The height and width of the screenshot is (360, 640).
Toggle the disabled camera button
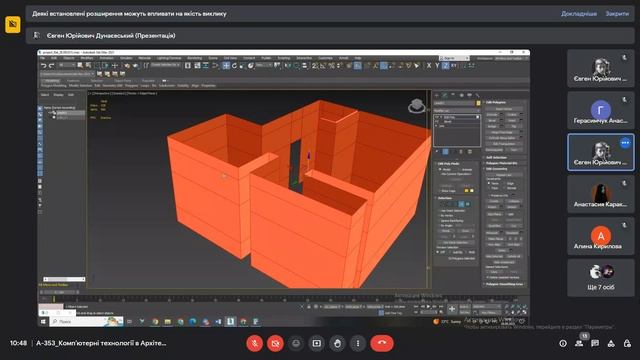point(276,343)
